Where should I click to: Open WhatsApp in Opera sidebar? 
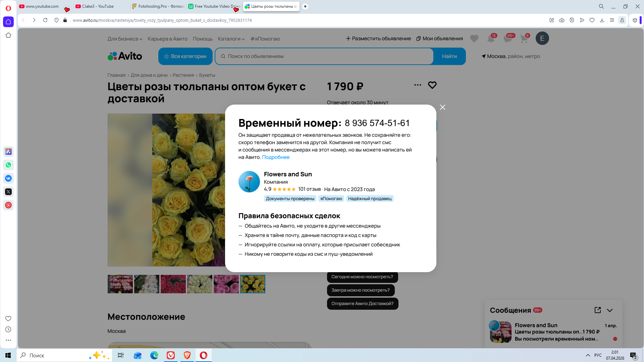pyautogui.click(x=8, y=165)
